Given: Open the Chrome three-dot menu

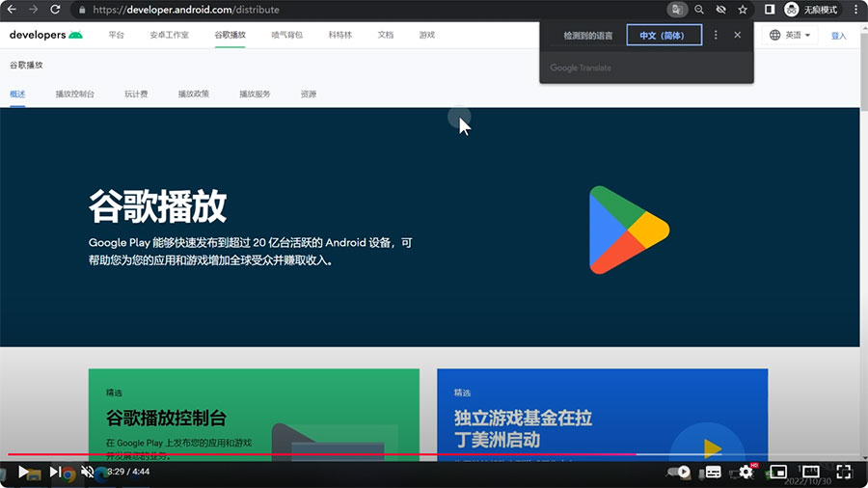Looking at the screenshot, I should [855, 10].
